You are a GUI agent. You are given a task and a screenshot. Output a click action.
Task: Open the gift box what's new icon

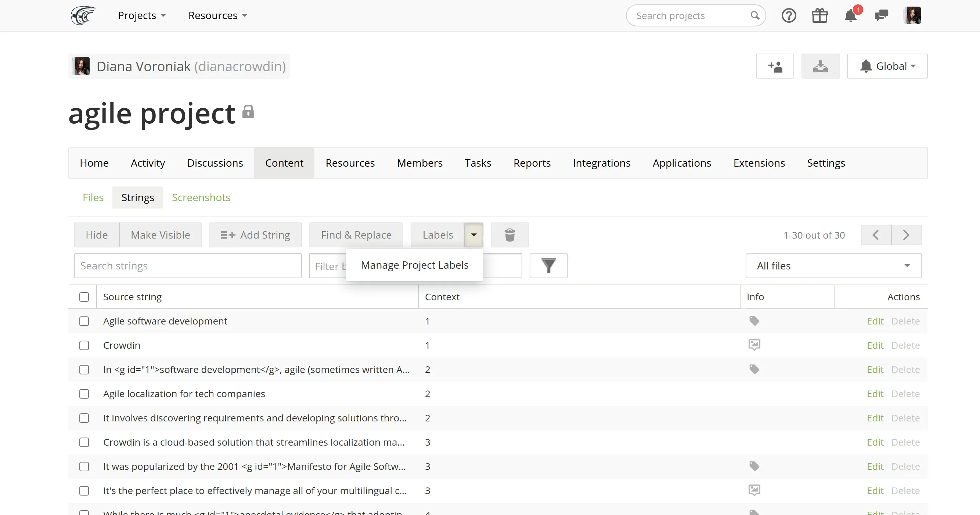click(x=819, y=15)
